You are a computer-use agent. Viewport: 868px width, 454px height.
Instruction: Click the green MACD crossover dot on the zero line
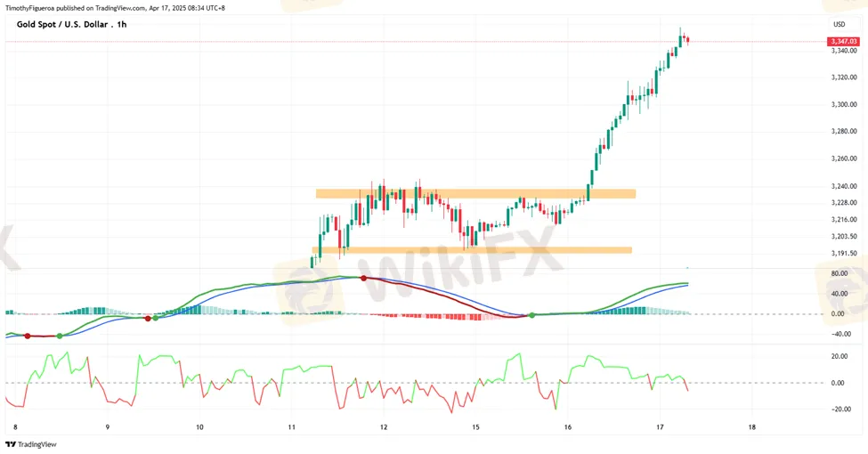(x=532, y=315)
